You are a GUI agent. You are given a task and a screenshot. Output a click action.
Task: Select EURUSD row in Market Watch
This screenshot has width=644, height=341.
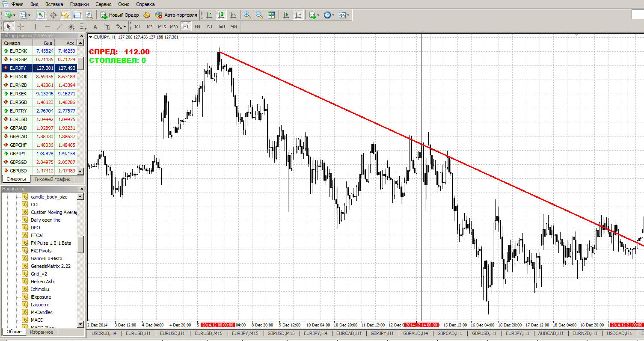point(39,119)
